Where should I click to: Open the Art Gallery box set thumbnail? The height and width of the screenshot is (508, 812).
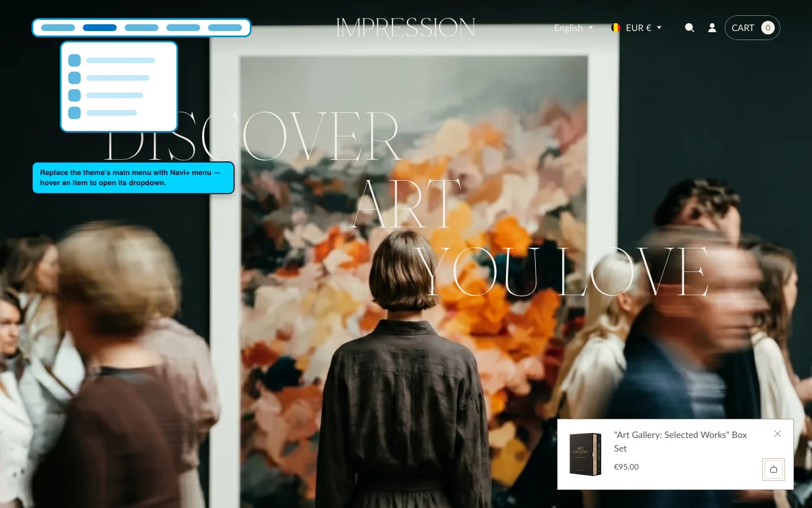pyautogui.click(x=585, y=454)
